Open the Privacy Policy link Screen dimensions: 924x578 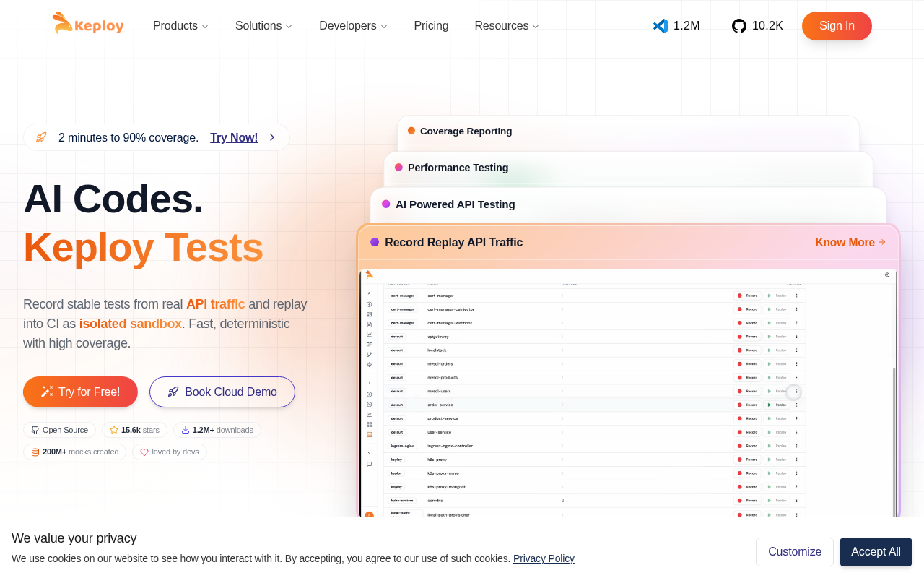(544, 558)
